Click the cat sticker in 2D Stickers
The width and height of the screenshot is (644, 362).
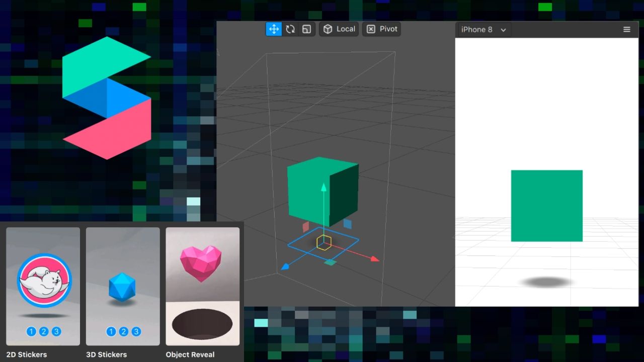[44, 281]
